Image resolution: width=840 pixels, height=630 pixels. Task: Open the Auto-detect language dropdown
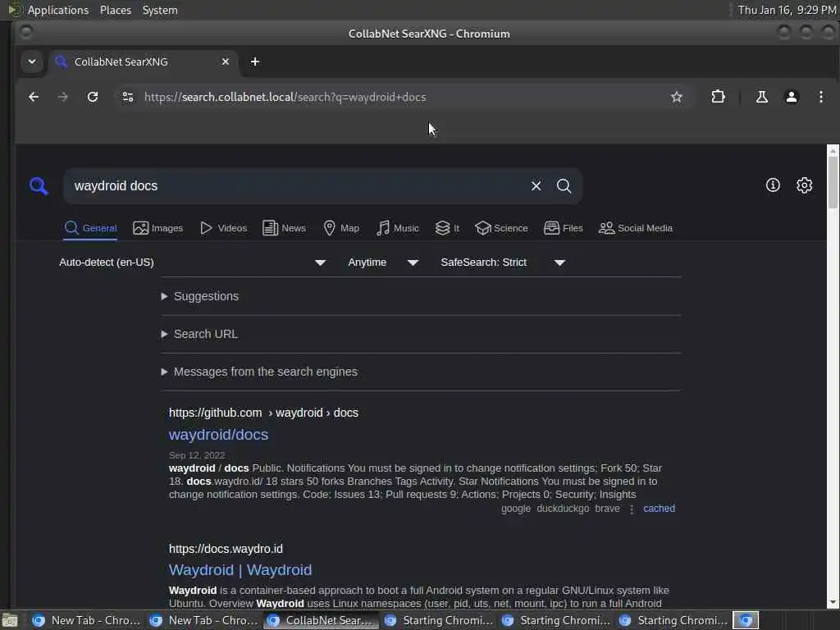(x=192, y=262)
